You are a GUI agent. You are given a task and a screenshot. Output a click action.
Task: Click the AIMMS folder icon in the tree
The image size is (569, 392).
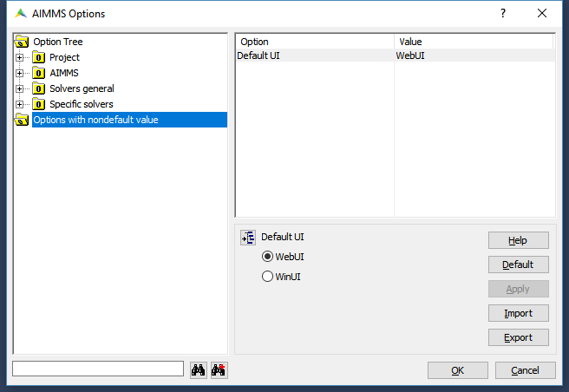pyautogui.click(x=38, y=73)
